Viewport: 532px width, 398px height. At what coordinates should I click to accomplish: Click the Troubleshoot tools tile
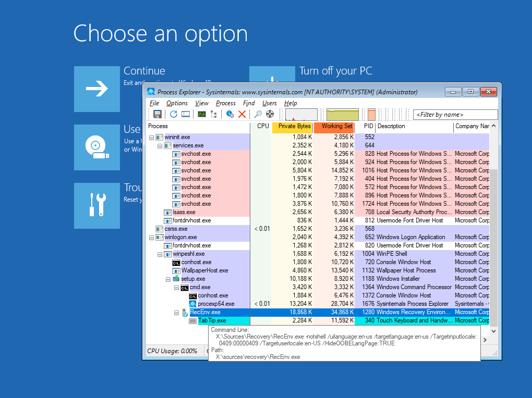point(97,205)
